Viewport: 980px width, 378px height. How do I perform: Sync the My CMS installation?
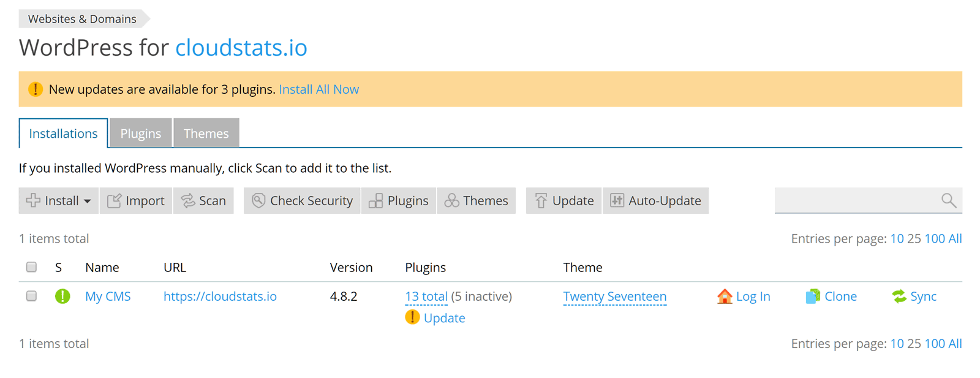914,296
